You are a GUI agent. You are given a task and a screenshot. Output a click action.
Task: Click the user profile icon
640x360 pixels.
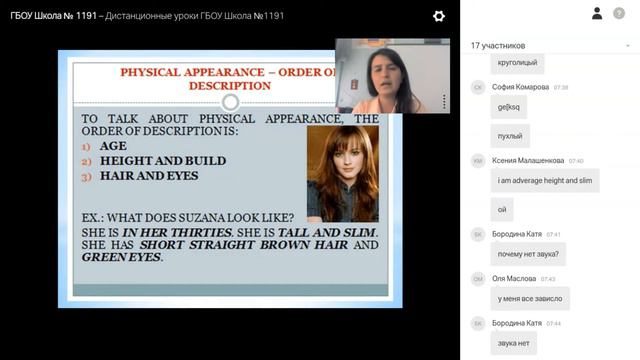597,13
